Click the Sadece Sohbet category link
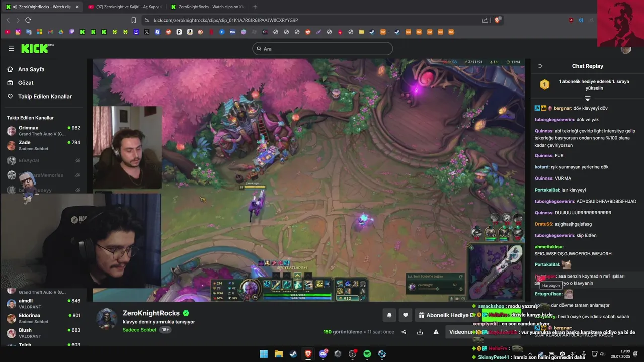 click(139, 330)
